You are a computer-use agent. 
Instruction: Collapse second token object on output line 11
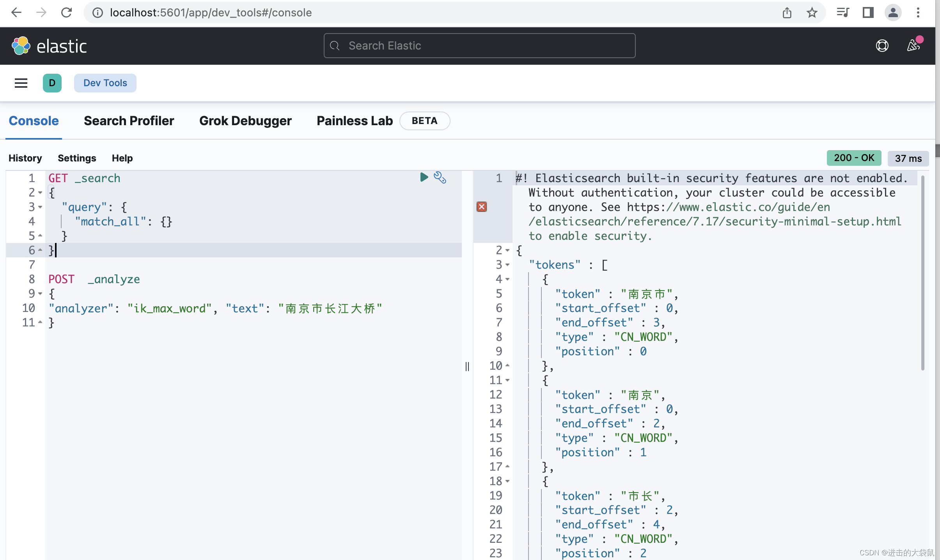[x=507, y=380]
